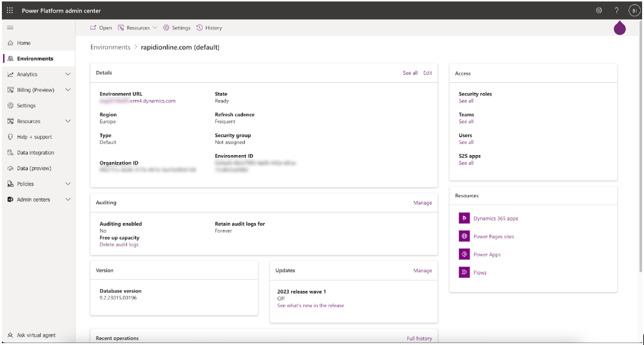Open the BI account avatar
Image resolution: width=644 pixels, height=345 pixels.
coord(634,11)
